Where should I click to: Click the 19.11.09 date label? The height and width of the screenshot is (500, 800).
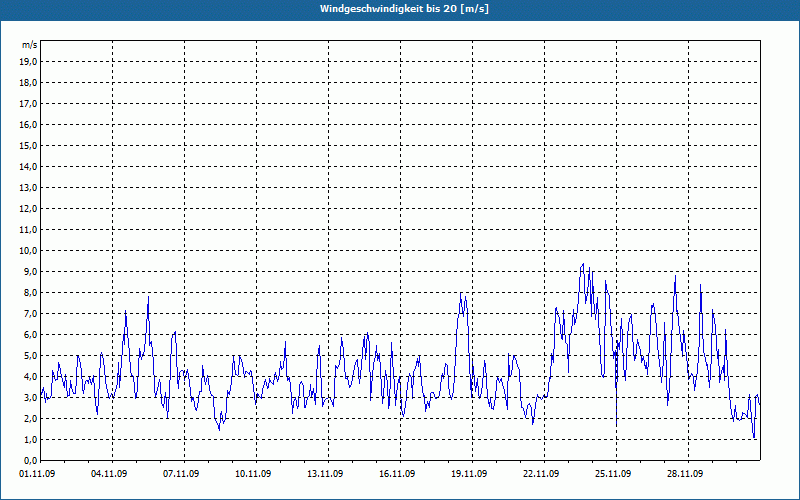point(469,474)
